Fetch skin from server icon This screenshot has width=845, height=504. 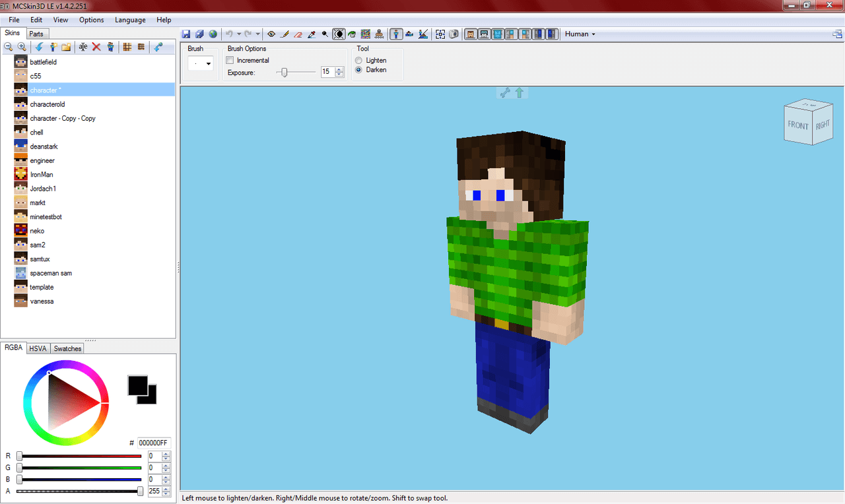tap(158, 47)
